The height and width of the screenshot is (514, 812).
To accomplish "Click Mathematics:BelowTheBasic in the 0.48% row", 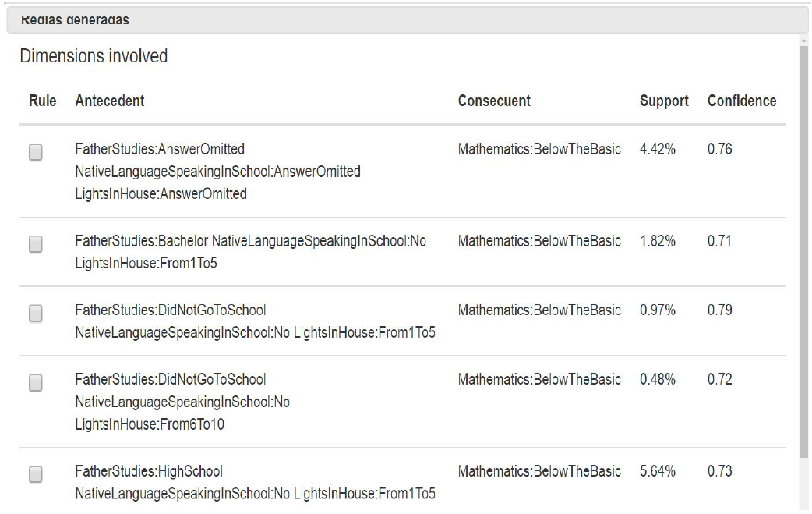I will coord(539,379).
